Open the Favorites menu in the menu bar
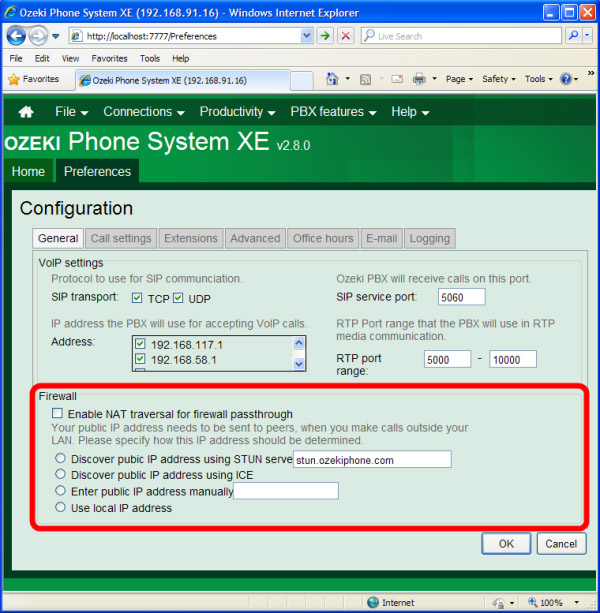This screenshot has width=600, height=613. (109, 58)
